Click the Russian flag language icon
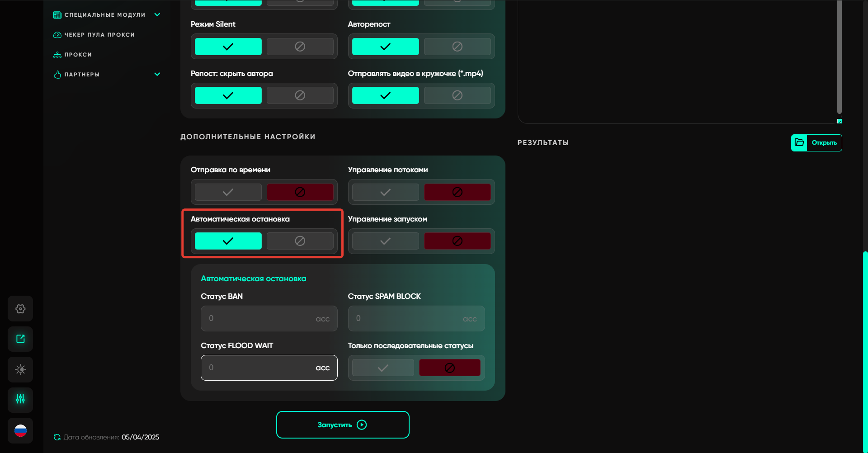 [20, 431]
